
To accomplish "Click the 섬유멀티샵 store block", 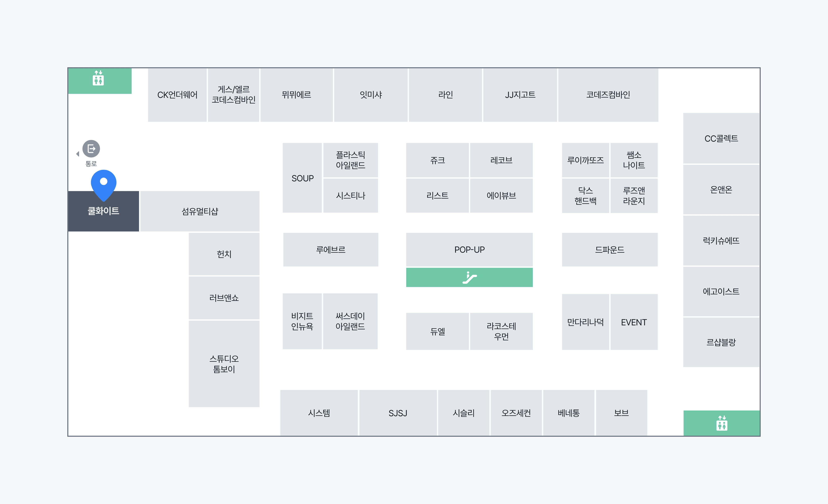I will coord(200,211).
